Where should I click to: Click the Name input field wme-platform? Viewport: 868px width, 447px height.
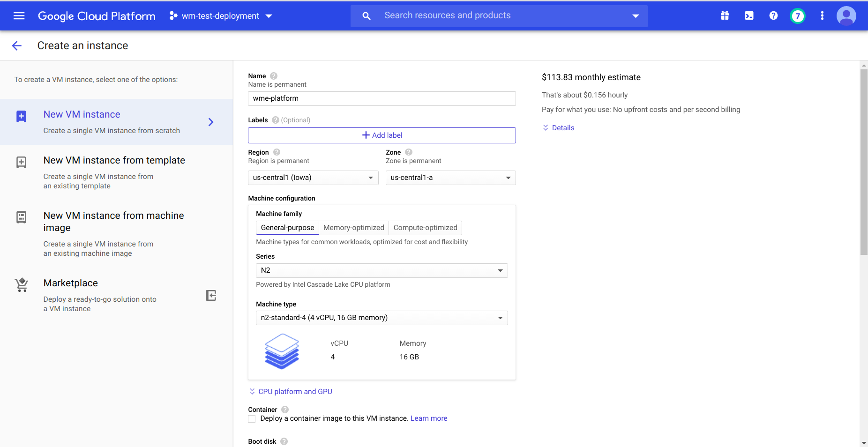tap(382, 98)
